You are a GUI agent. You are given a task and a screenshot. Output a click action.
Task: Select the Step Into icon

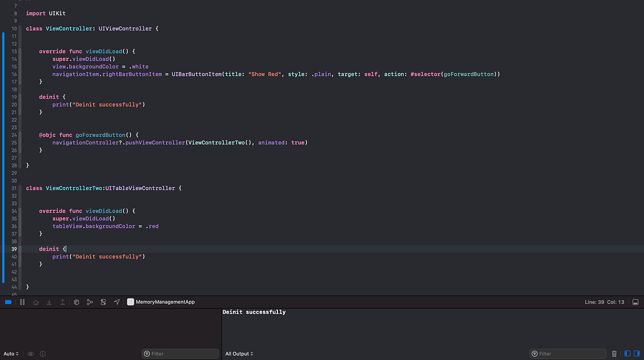(49, 302)
